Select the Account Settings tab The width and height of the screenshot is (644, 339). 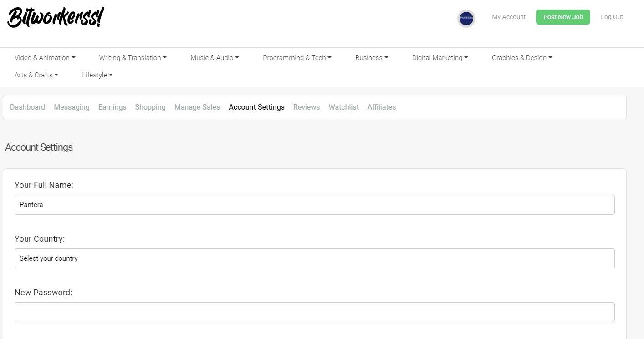tap(257, 107)
